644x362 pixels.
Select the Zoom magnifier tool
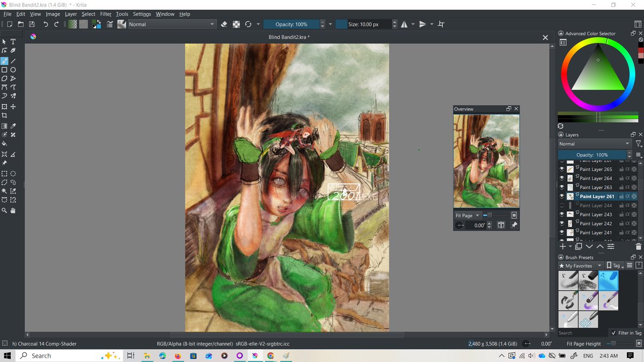4,211
